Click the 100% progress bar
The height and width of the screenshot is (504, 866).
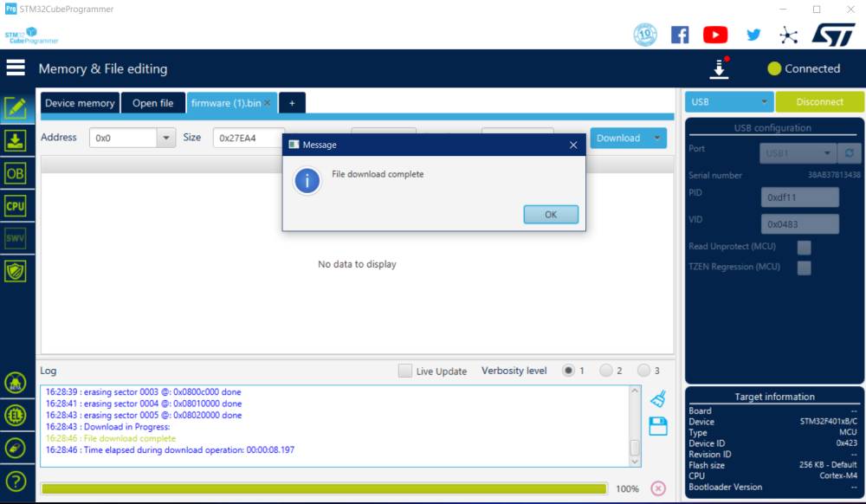[x=324, y=488]
